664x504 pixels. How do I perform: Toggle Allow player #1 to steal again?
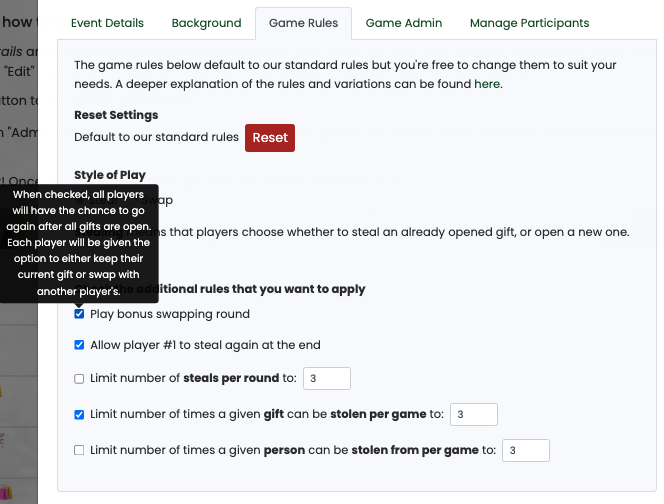(79, 345)
